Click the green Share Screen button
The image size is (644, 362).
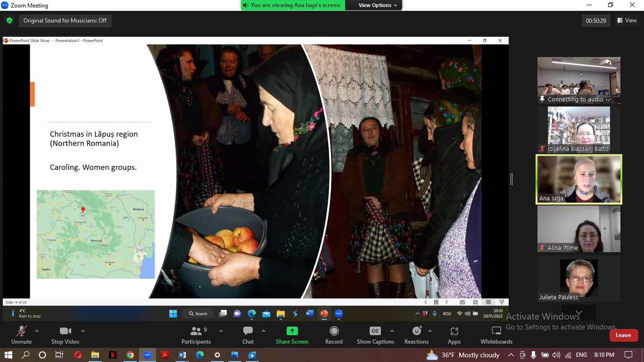[x=292, y=335]
